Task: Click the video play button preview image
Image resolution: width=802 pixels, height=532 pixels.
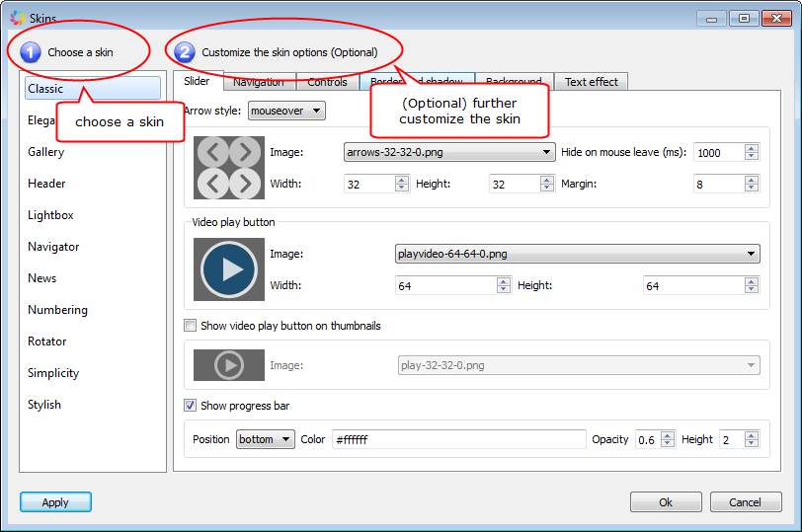Action: pos(228,269)
